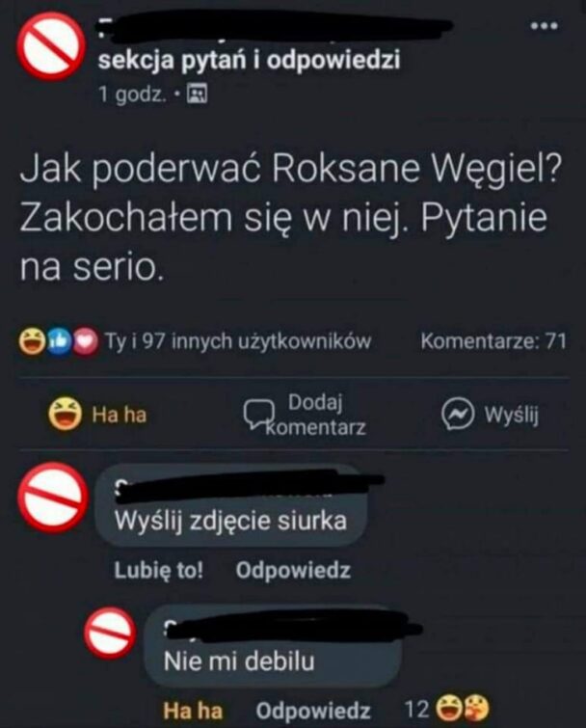This screenshot has height=728, width=586.
Task: Tap the Messenger icon next to Wyślij
Action: pos(457,415)
